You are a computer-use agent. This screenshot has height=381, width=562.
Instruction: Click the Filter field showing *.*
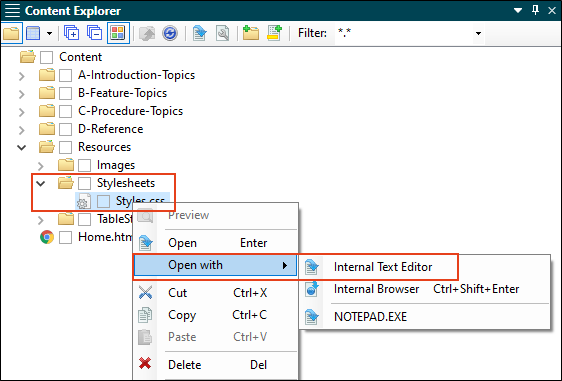coord(404,33)
